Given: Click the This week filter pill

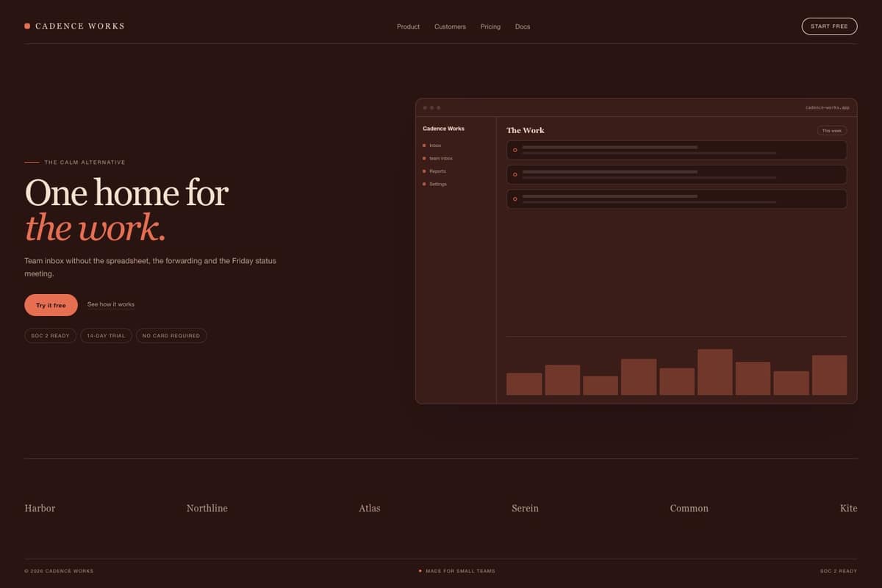Looking at the screenshot, I should [832, 131].
